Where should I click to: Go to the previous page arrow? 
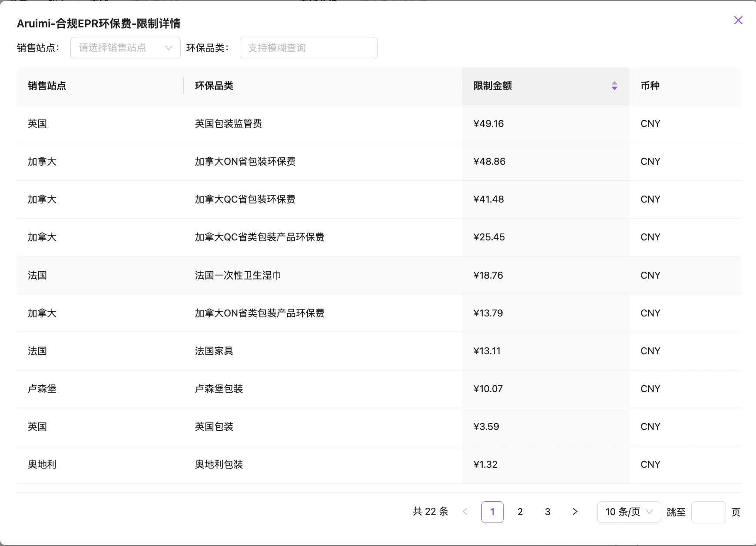click(465, 512)
